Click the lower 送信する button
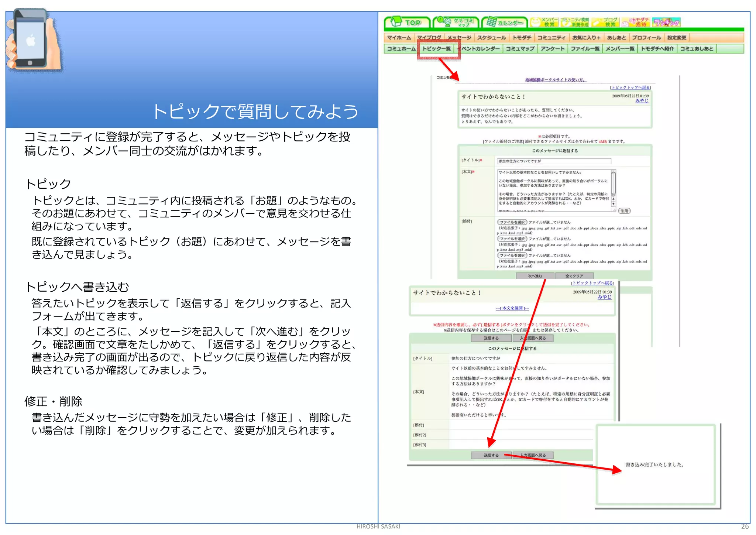The width and height of the screenshot is (756, 535). 491,455
